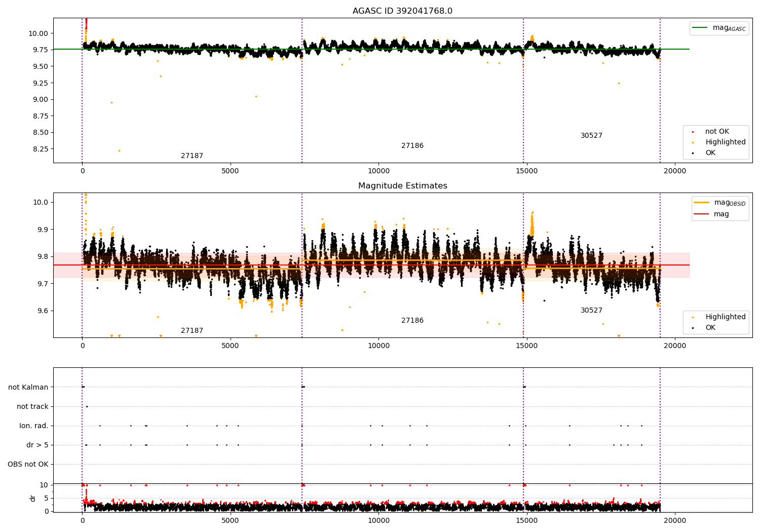Click the plot title AGASC ID 392041768.0
760x532 pixels.
402,11
